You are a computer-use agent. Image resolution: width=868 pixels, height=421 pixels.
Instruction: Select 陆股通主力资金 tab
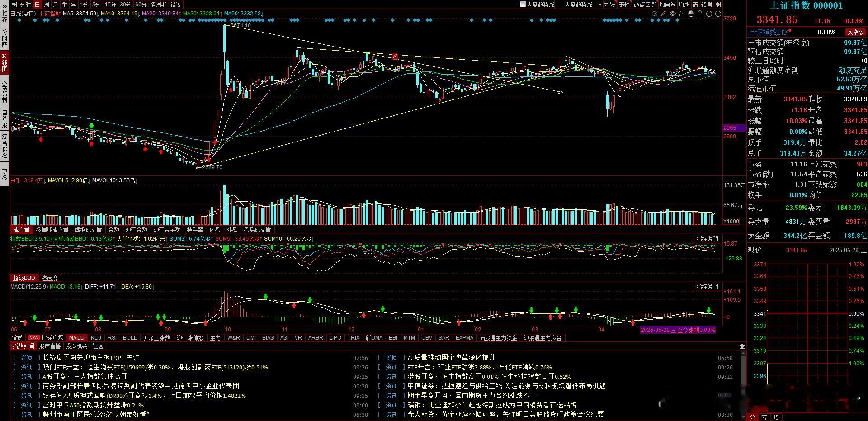498,338
